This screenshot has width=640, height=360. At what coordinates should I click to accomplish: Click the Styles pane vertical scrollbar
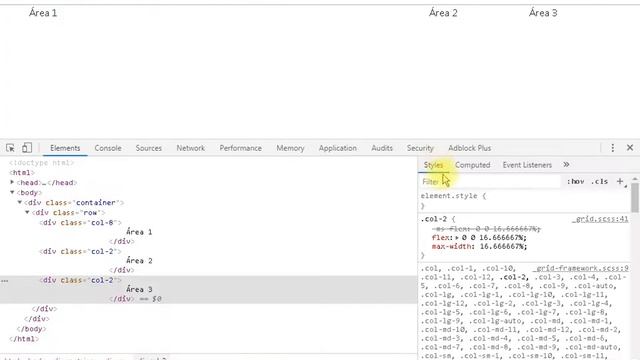[x=635, y=198]
